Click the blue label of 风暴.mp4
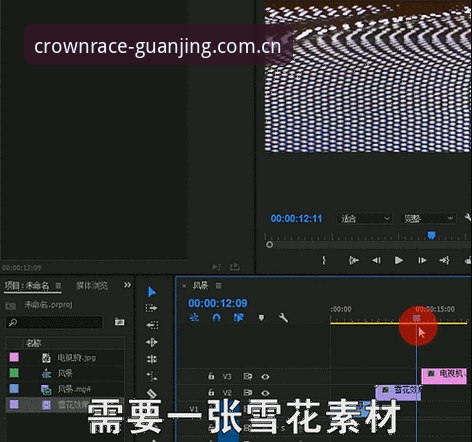Image resolution: width=472 pixels, height=442 pixels. (14, 389)
